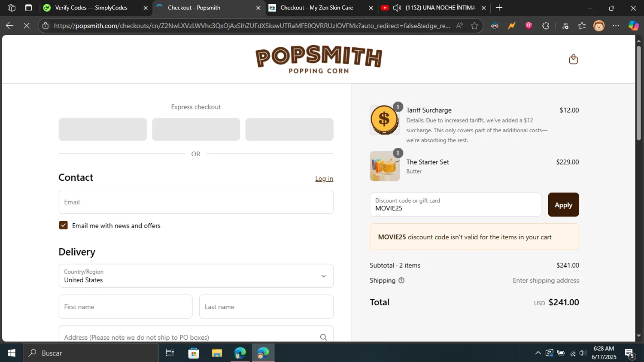This screenshot has width=644, height=362.
Task: Click the browser address bar URL
Action: tap(252, 26)
